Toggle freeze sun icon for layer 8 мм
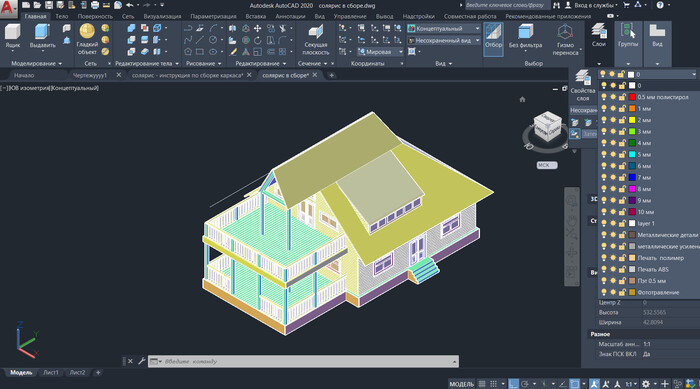The height and width of the screenshot is (389, 700). (x=613, y=189)
